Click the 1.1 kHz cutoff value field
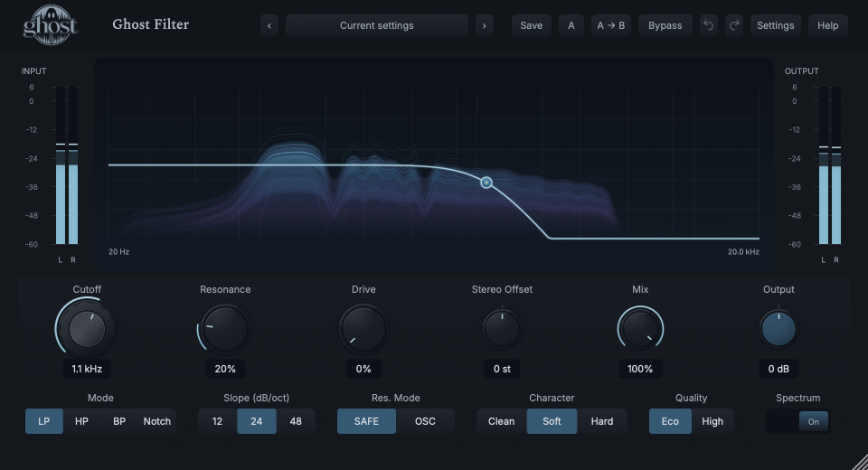Viewport: 868px width, 470px height. click(87, 369)
